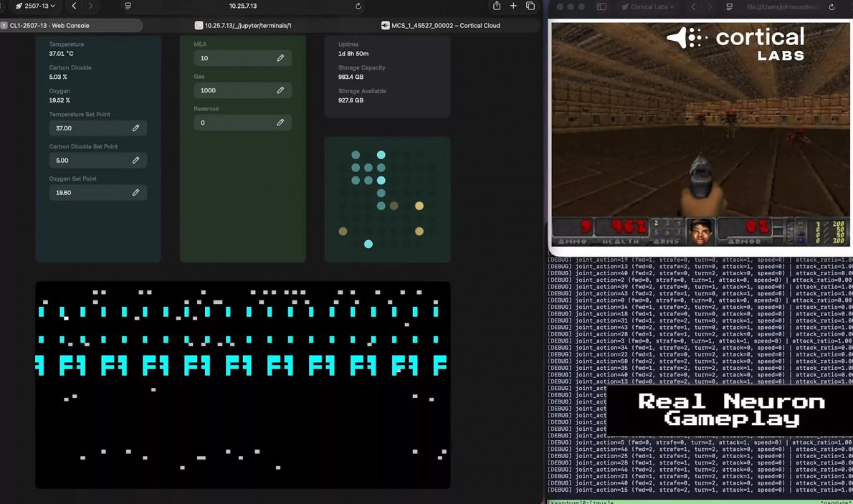
Task: Click pencil icon for Carbon Dioxide Set Point
Action: tap(135, 161)
